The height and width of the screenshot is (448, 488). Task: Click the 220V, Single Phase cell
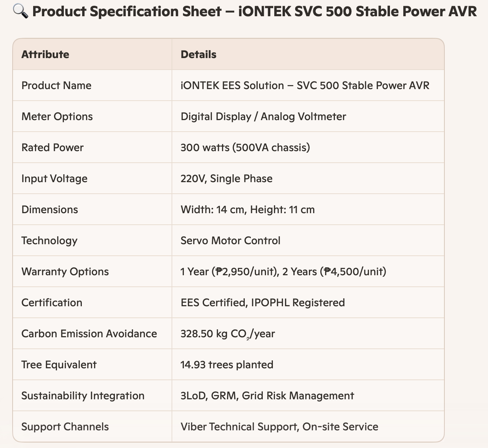click(x=226, y=179)
